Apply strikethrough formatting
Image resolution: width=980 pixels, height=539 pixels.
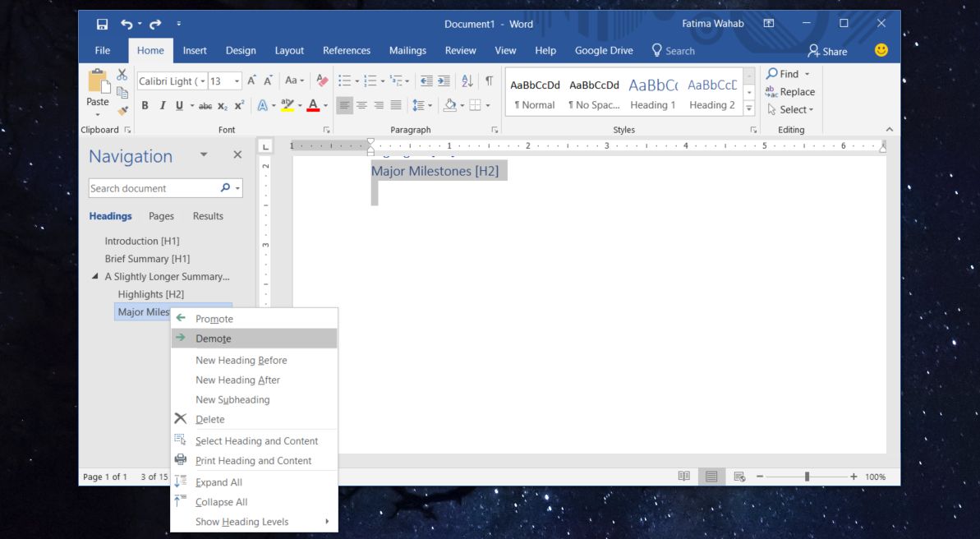pos(205,105)
